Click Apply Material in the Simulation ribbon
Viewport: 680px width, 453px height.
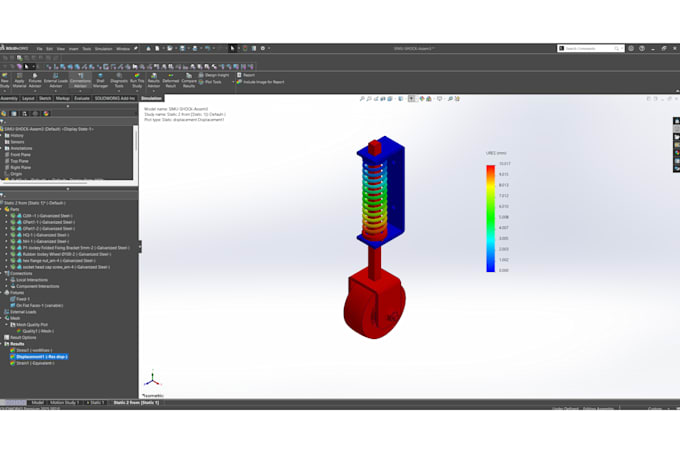point(19,81)
